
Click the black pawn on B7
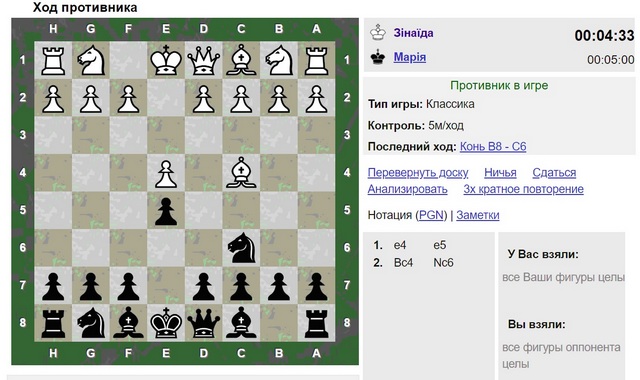(x=279, y=286)
